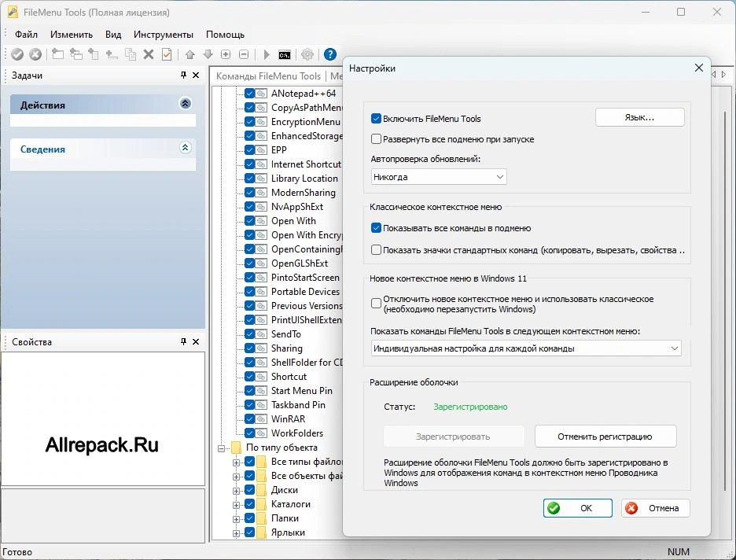Collapse the По типу объекта tree node
The image size is (736, 560).
[x=222, y=448]
